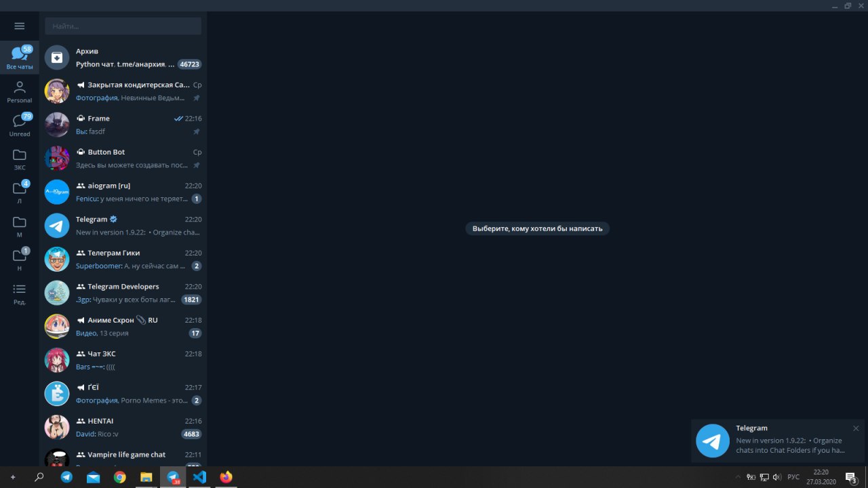Open Visual Studio Code from taskbar

pyautogui.click(x=199, y=477)
